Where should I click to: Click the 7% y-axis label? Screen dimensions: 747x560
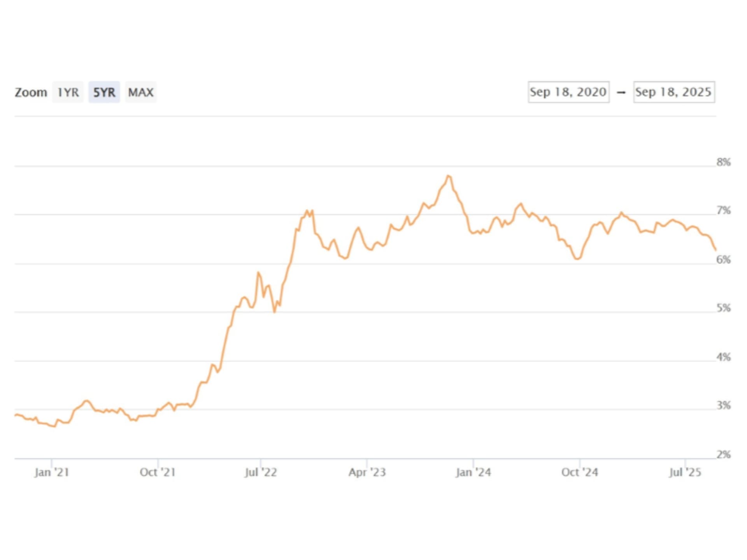pos(723,210)
